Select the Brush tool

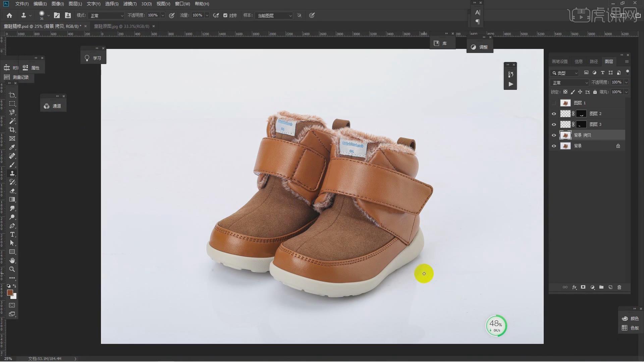12,165
